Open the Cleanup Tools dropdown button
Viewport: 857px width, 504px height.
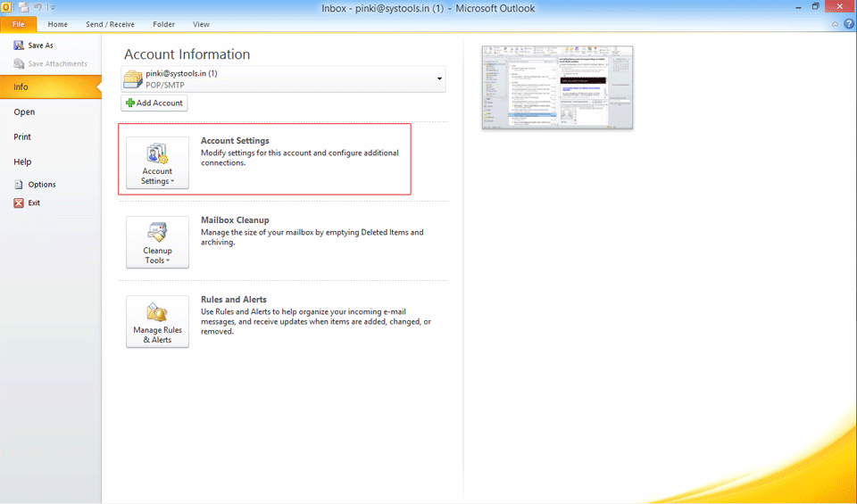click(157, 242)
